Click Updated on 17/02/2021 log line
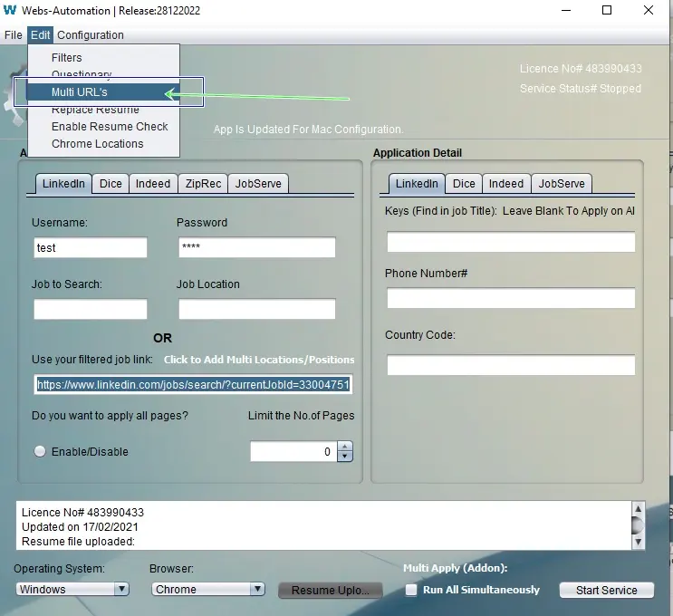673x616 pixels. click(80, 527)
